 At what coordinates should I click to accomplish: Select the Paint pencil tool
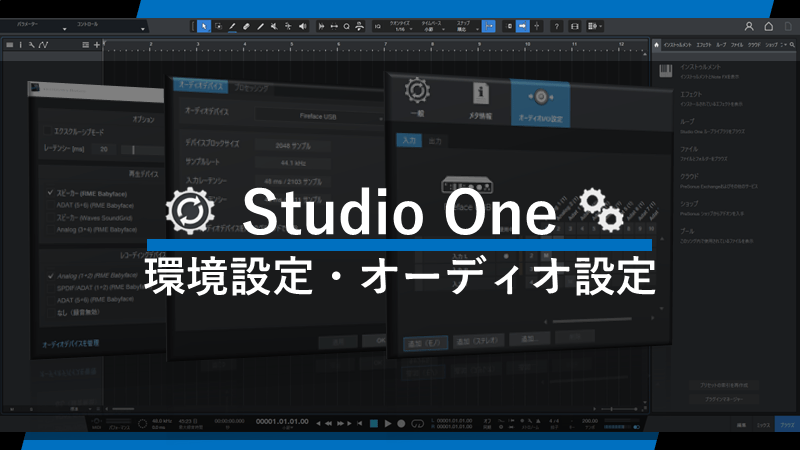[233, 26]
